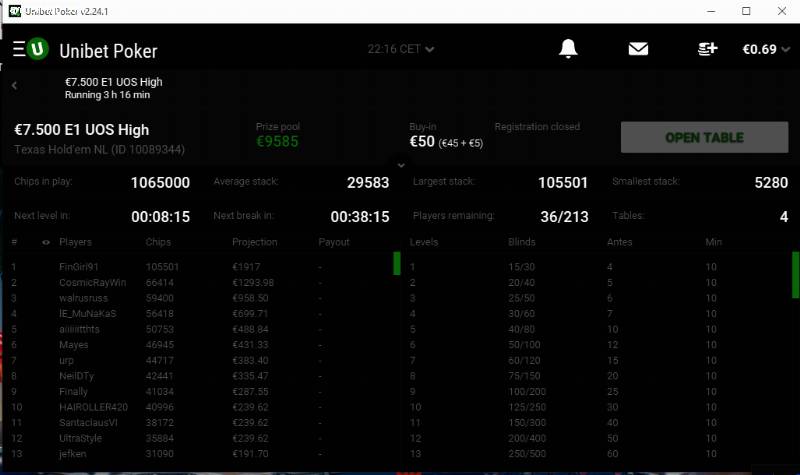
Task: Expand the €0.69 balance dropdown
Action: tap(766, 49)
